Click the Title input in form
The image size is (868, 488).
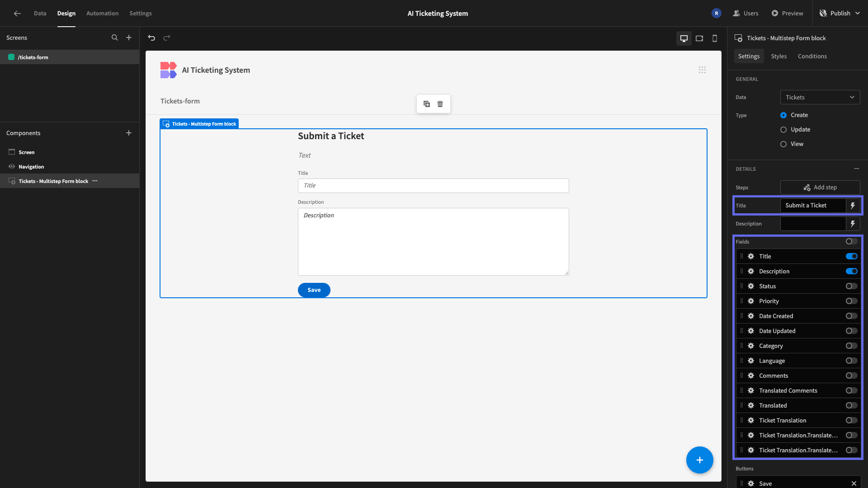point(433,186)
